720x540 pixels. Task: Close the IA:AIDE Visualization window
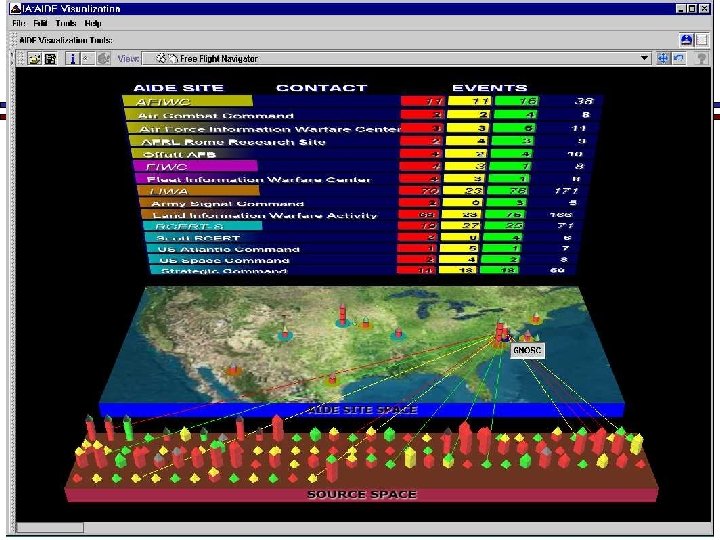click(704, 8)
